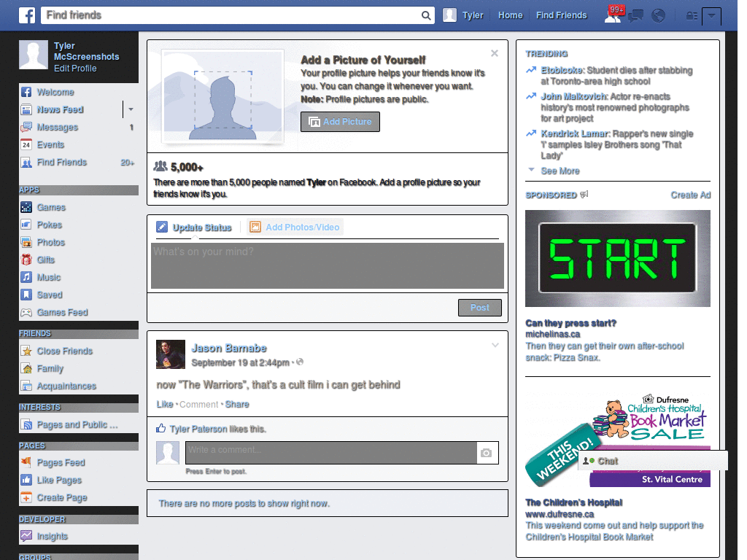The height and width of the screenshot is (560, 747).
Task: Open friend requests icon with 99+ badge
Action: click(614, 15)
